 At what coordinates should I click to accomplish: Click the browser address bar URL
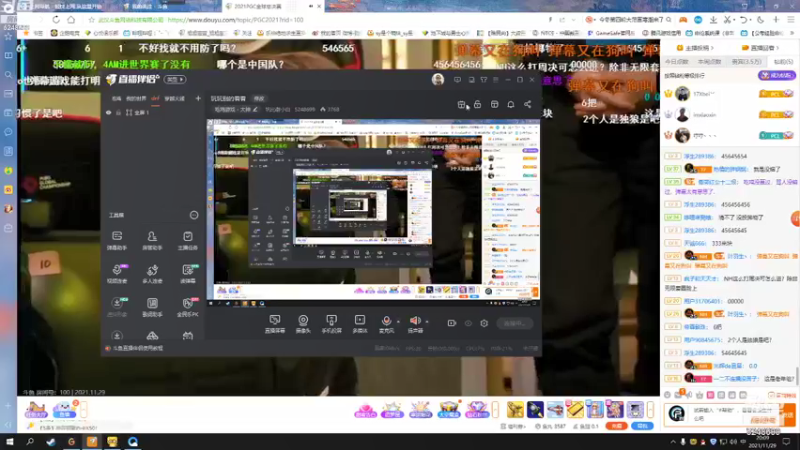click(236, 20)
